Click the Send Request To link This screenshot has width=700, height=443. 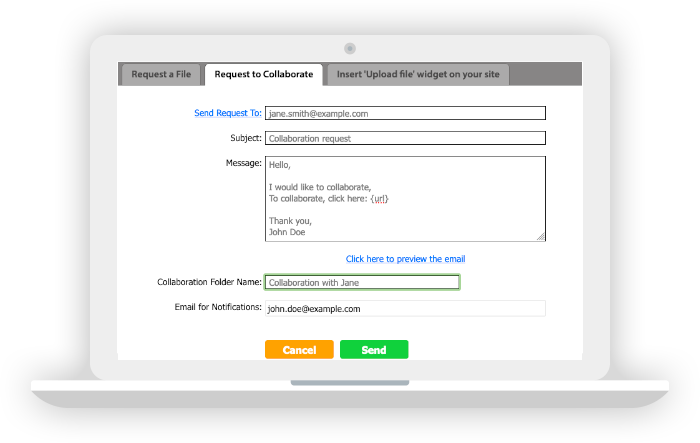pos(228,113)
